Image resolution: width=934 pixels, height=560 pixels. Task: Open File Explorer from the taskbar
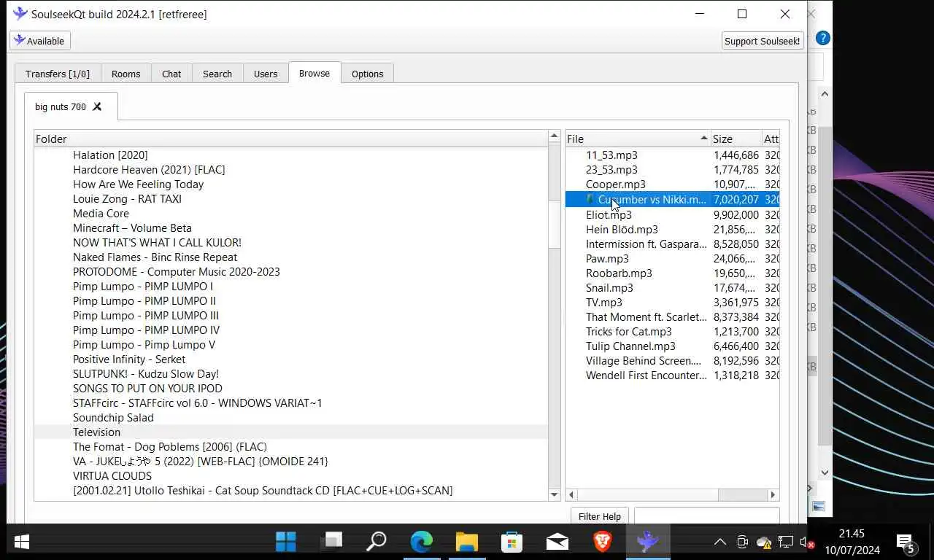pyautogui.click(x=466, y=541)
